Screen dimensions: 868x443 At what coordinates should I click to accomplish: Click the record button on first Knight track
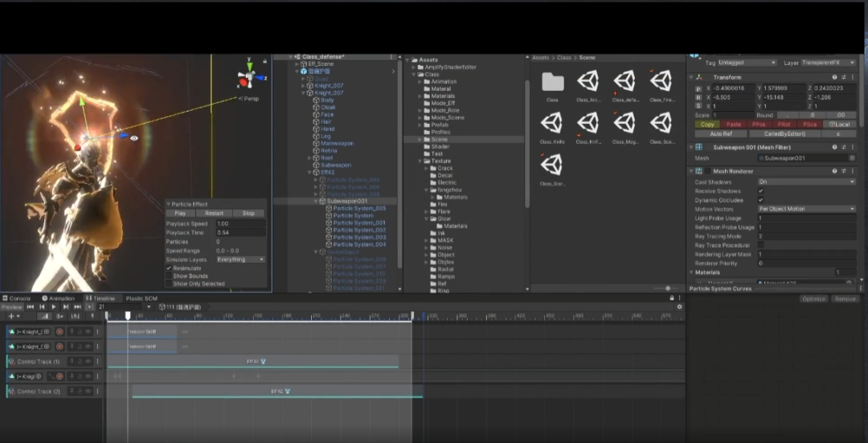point(59,331)
